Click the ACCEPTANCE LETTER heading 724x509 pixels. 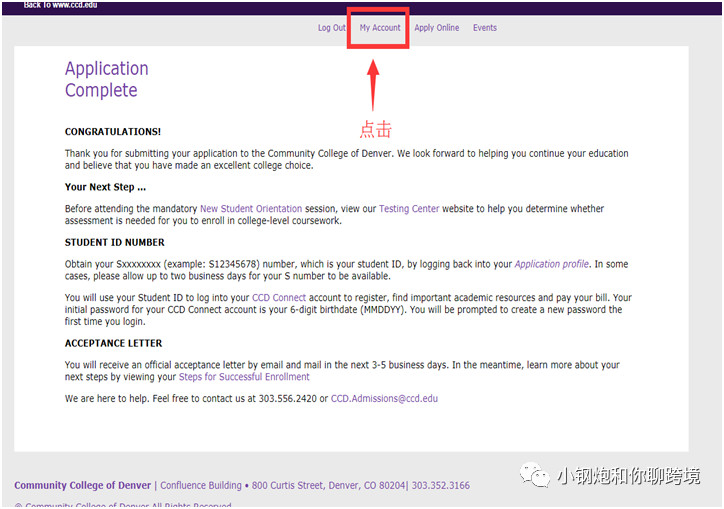[114, 343]
